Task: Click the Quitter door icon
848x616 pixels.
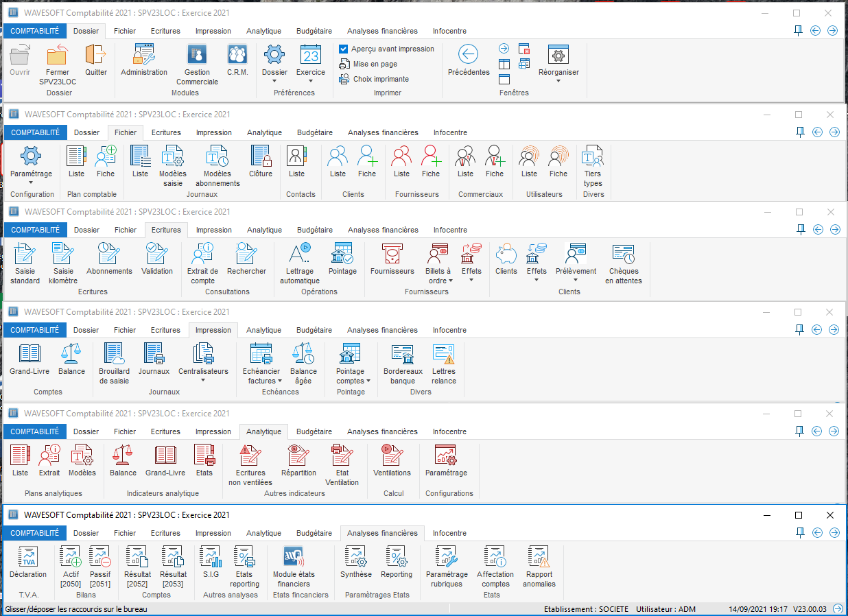Action: (96, 54)
